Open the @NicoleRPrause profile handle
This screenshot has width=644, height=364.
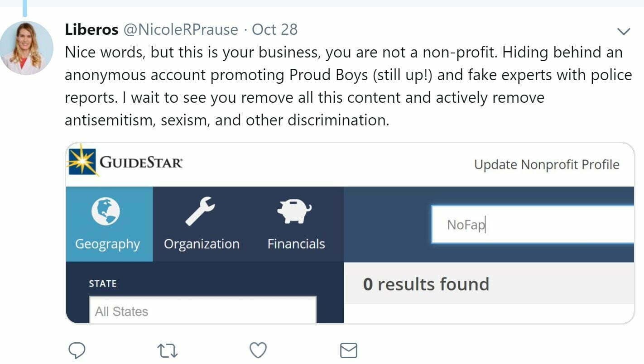[180, 29]
